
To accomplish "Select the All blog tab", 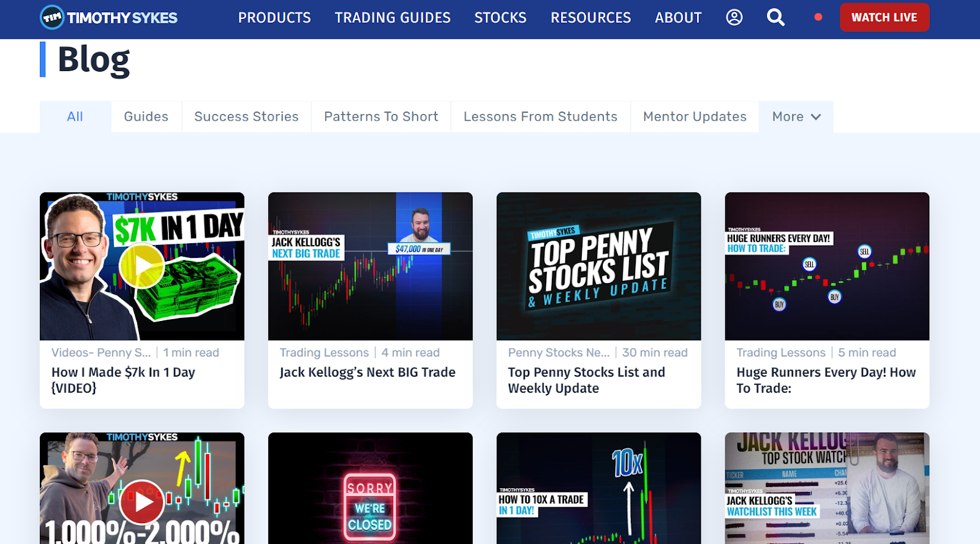I will (x=75, y=116).
